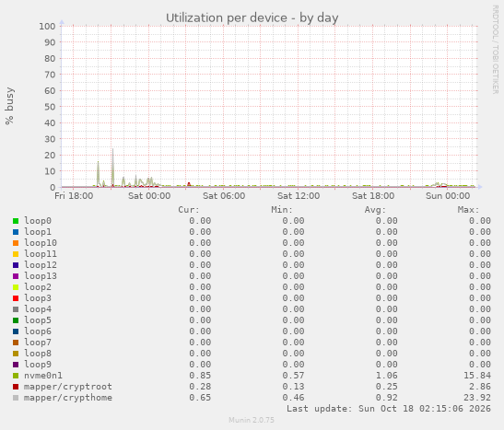The height and width of the screenshot is (430, 504).
Task: Click the Munin 2.0.75 version footer
Action: point(252,420)
